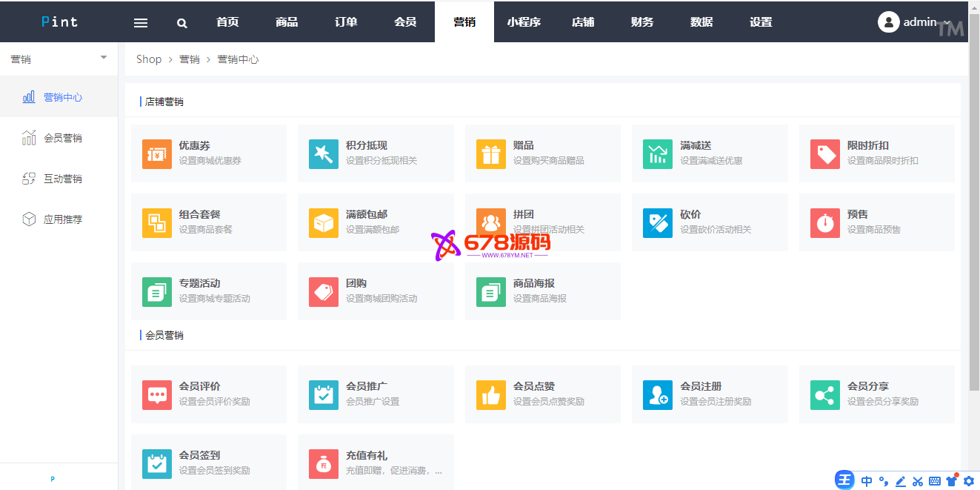Image resolution: width=980 pixels, height=490 pixels.
Task: Select 会员营销 in the left sidebar
Action: [x=62, y=138]
